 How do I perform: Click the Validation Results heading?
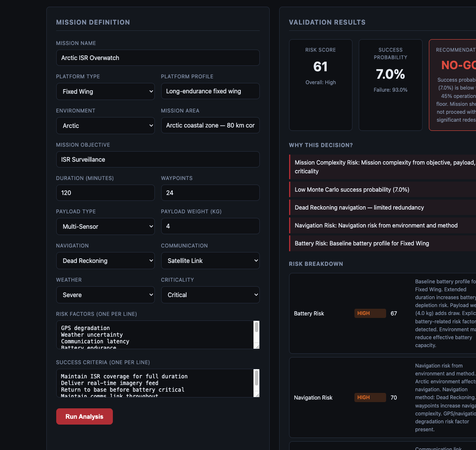(x=327, y=22)
